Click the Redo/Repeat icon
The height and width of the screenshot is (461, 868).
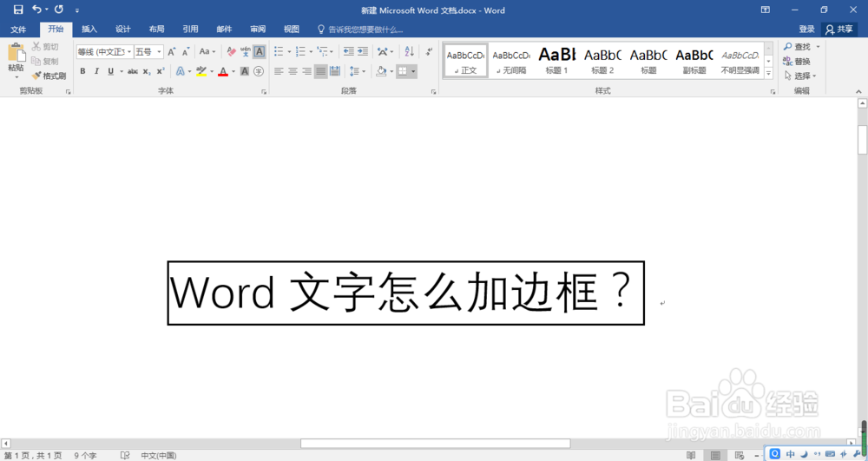point(59,10)
